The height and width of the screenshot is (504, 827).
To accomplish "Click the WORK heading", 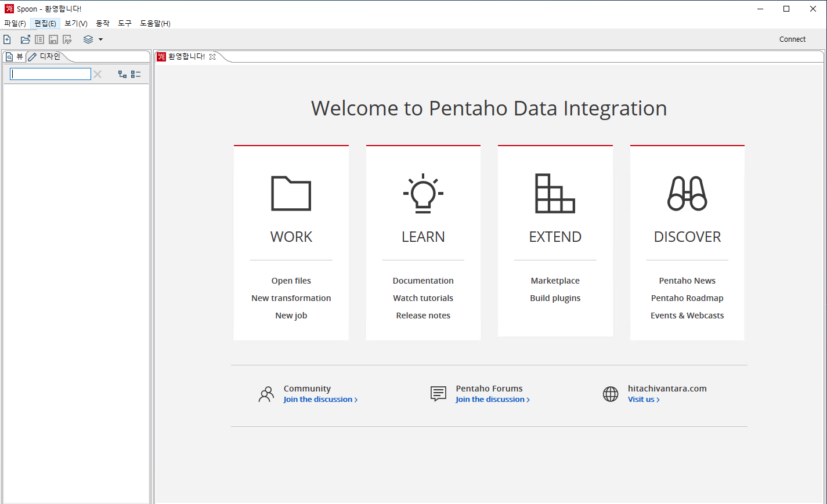I will tap(291, 237).
